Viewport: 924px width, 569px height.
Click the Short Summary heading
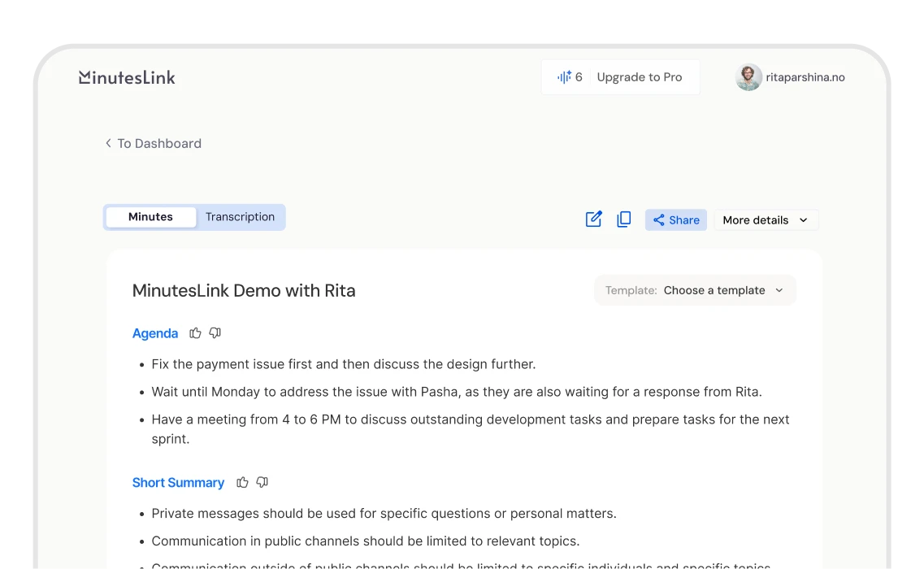178,482
